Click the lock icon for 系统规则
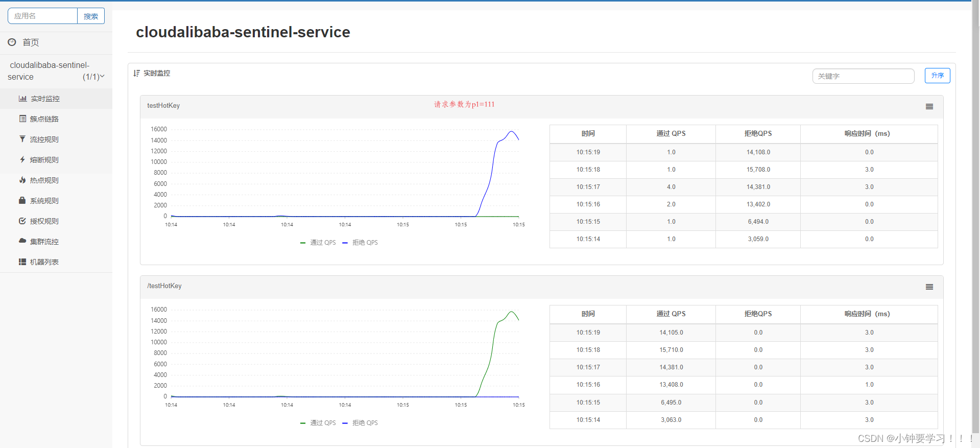Image resolution: width=980 pixels, height=448 pixels. pos(22,200)
